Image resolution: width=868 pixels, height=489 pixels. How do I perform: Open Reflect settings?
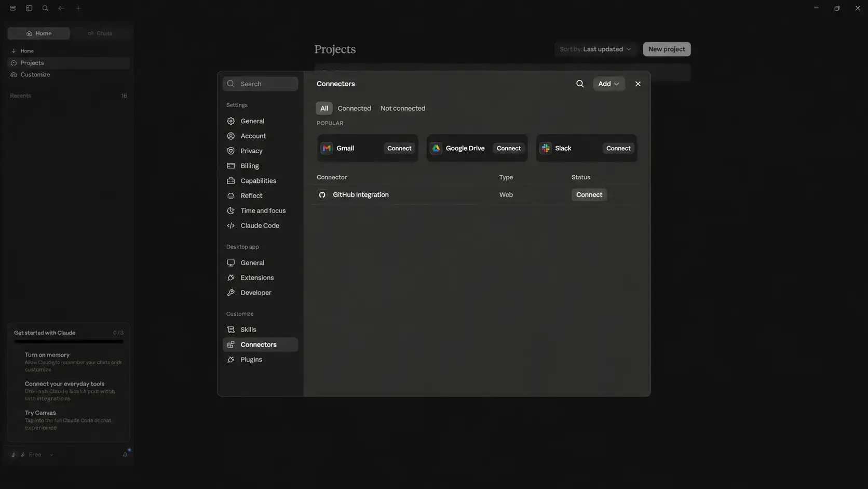click(x=260, y=196)
